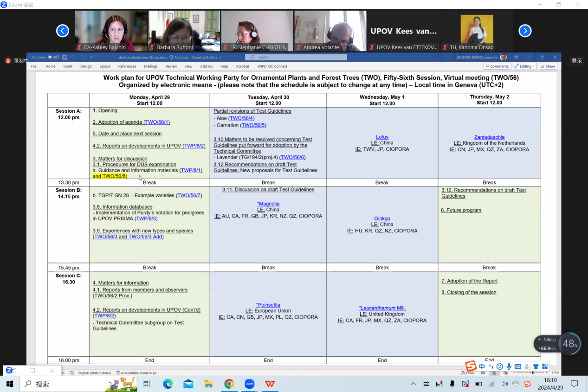Switch to the Mailings ribbon tab
Viewport: 588px width, 392px height.
tap(151, 66)
